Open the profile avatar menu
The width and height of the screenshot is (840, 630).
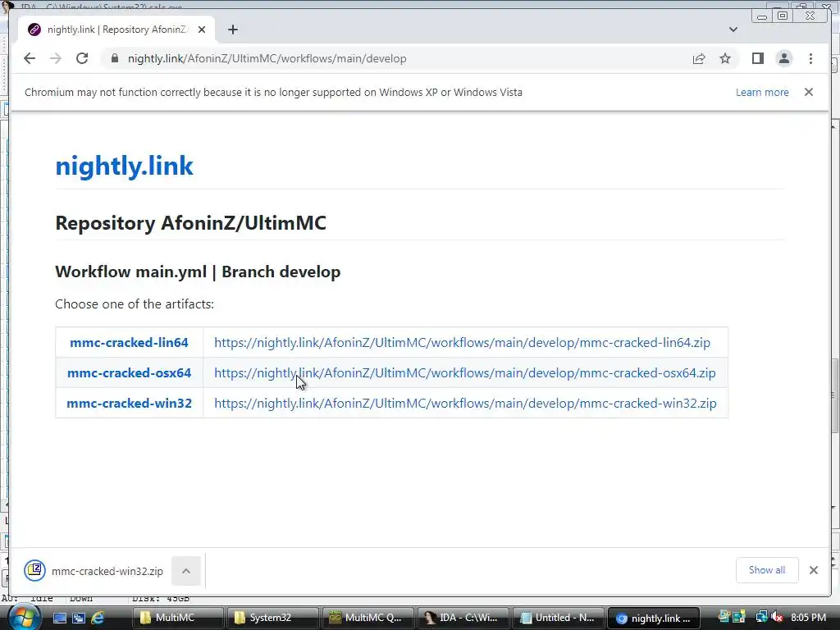[783, 58]
